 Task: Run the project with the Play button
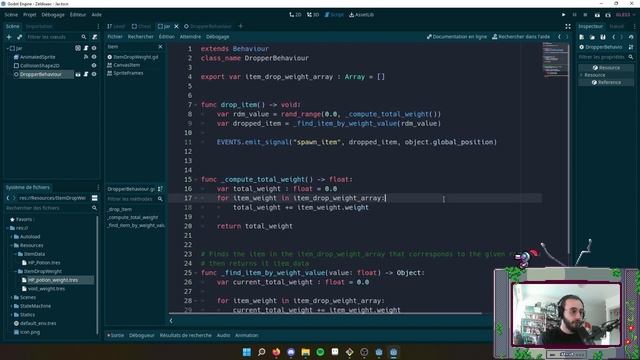coord(564,15)
